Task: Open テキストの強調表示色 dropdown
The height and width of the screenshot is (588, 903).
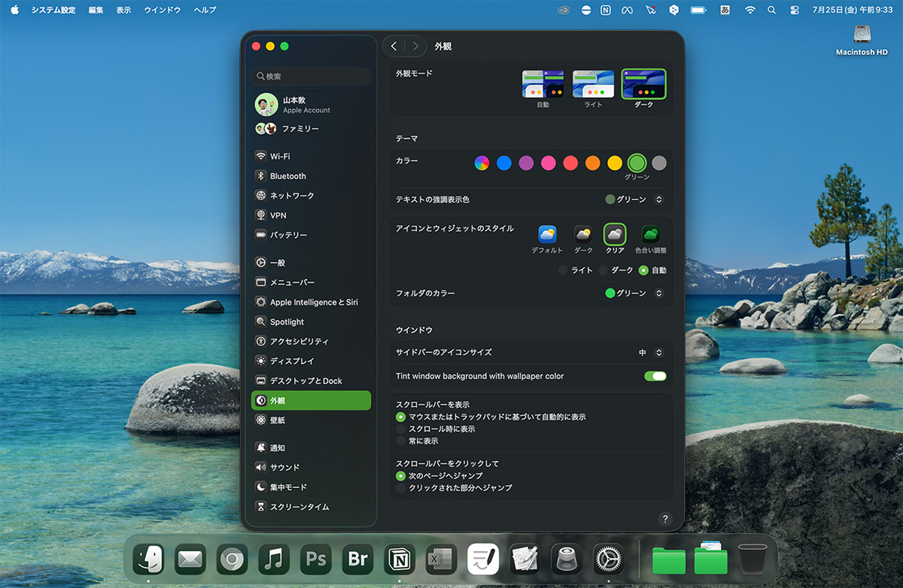Action: [x=634, y=199]
